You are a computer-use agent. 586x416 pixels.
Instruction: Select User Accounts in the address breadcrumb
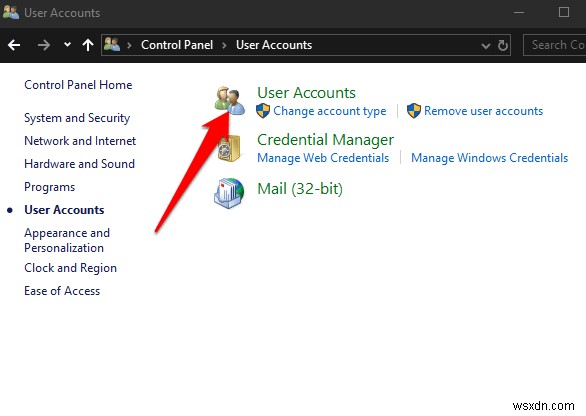click(274, 45)
